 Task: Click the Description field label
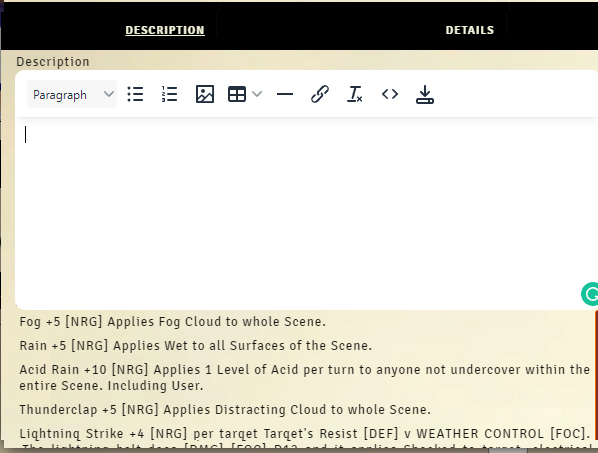click(x=53, y=61)
